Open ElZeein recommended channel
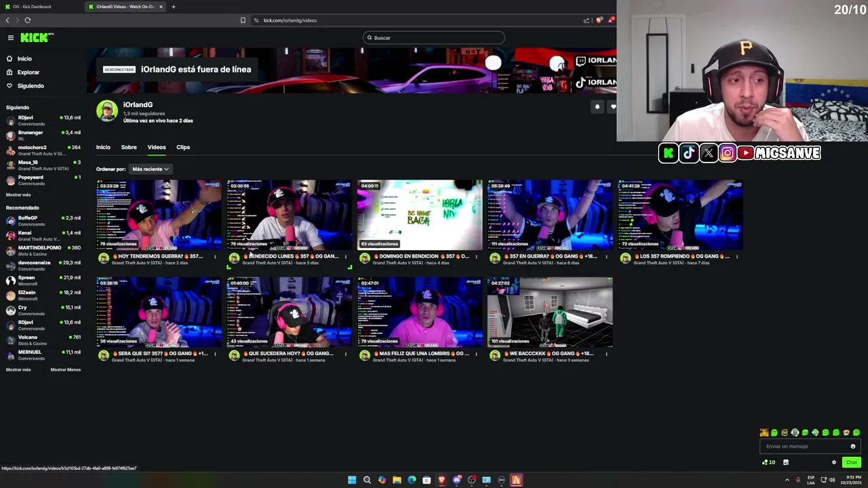 point(43,295)
